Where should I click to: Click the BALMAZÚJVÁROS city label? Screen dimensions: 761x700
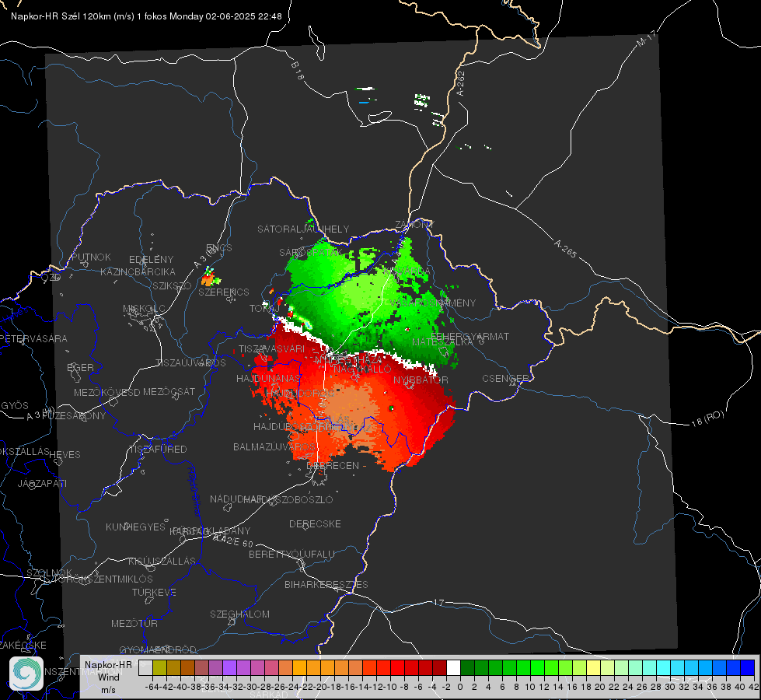coord(274,446)
